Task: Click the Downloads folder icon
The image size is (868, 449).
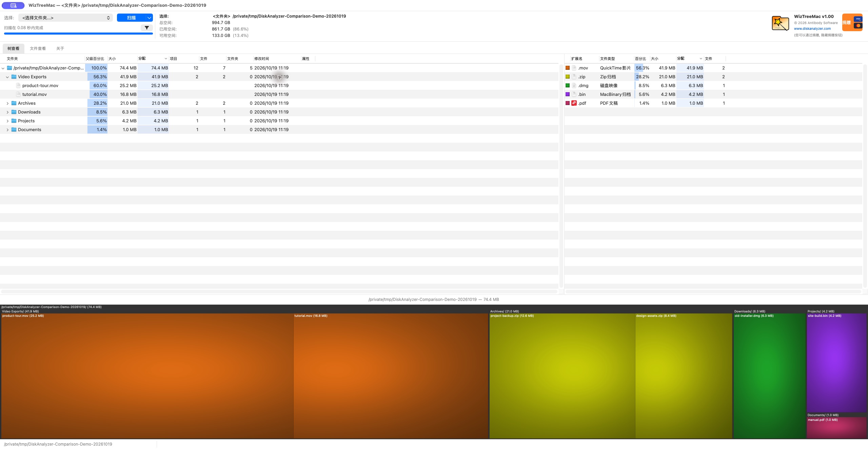Action: (x=14, y=112)
